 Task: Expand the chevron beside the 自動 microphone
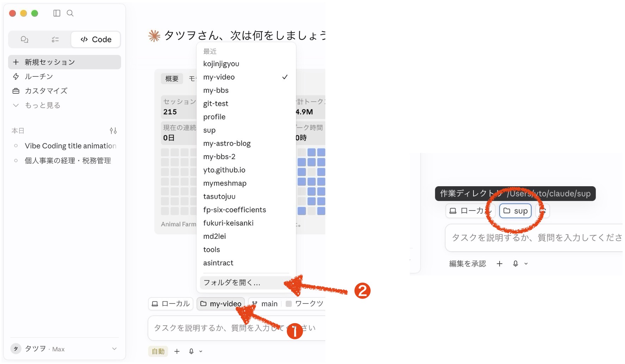pyautogui.click(x=201, y=351)
